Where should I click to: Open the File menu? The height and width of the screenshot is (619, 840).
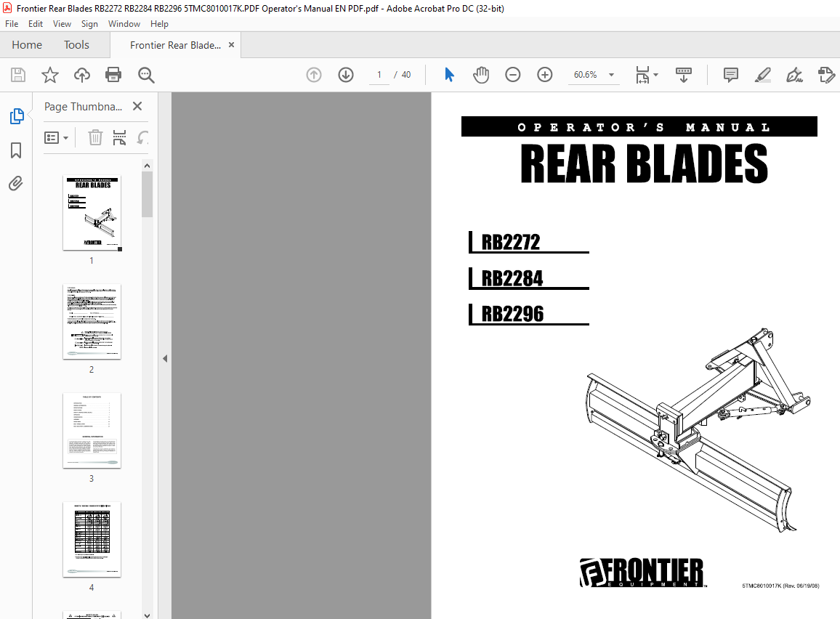12,24
